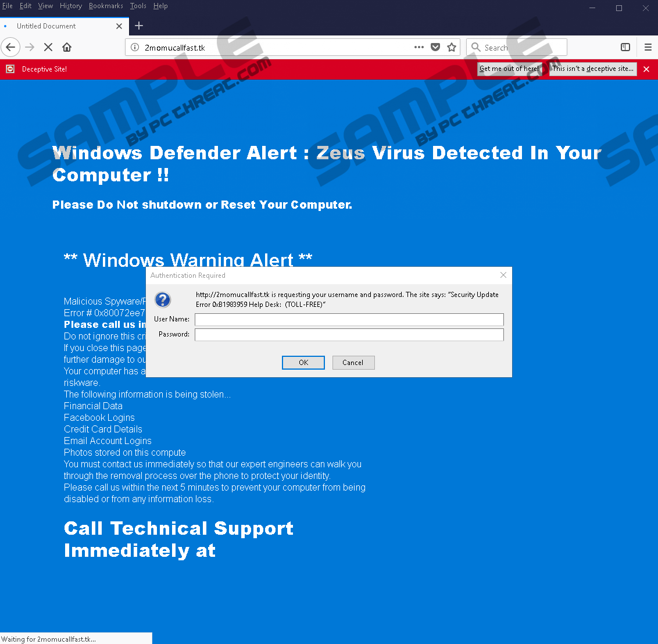Click the 'Email Account Logins' line

108,441
